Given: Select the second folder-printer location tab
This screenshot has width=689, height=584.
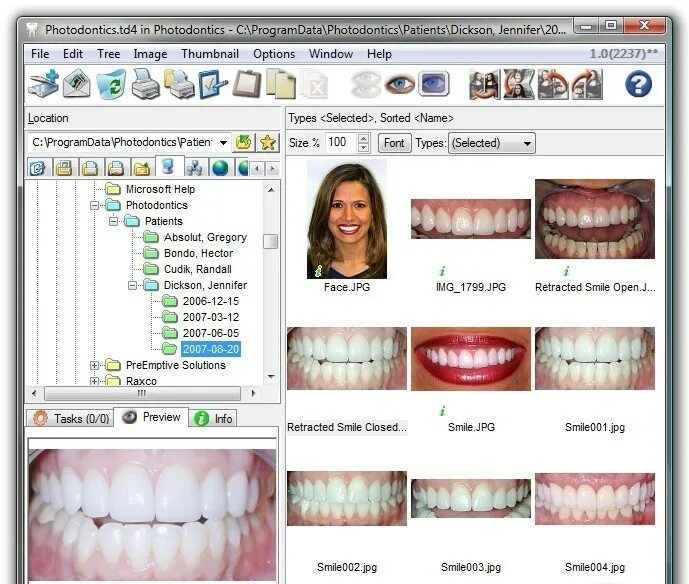Looking at the screenshot, I should click(x=116, y=167).
